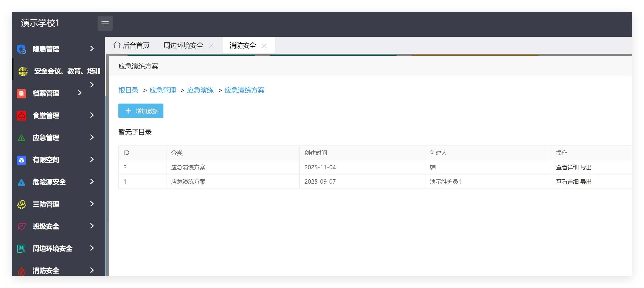Click the 三防管理 yellow icon
Viewport: 644px width, 288px height.
(x=21, y=204)
